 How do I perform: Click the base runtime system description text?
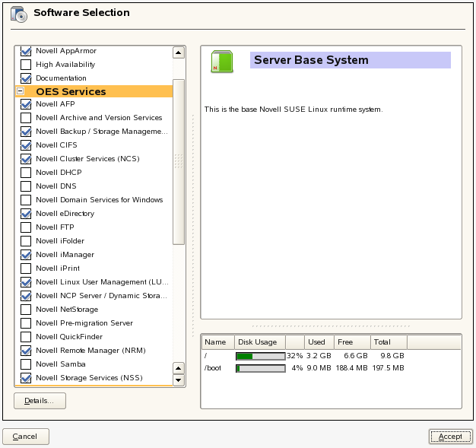294,110
